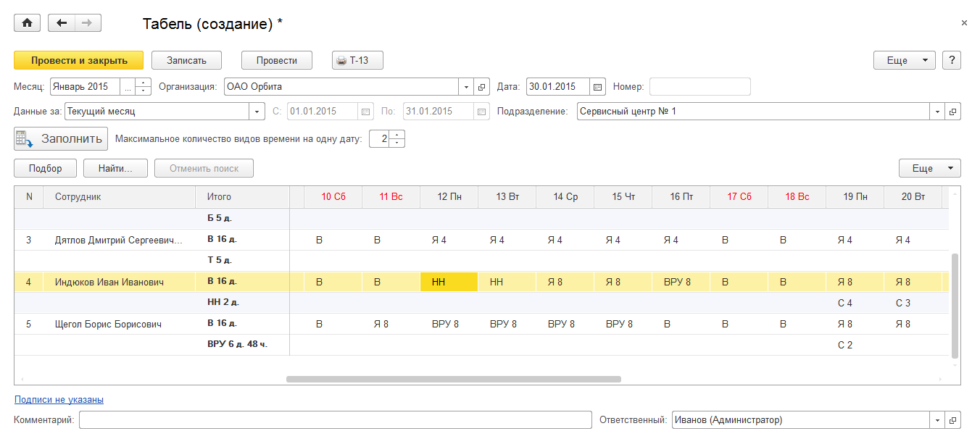
Task: Go back with the left arrow
Action: click(x=62, y=23)
